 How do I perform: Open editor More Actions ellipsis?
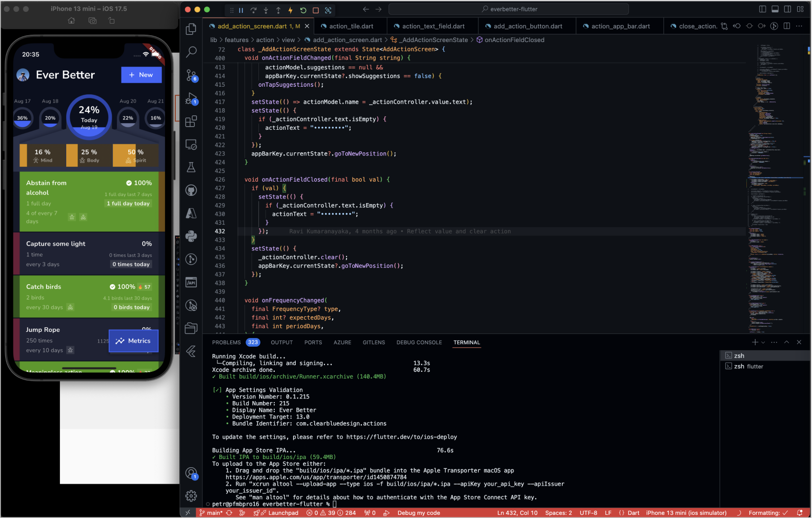[x=799, y=26]
